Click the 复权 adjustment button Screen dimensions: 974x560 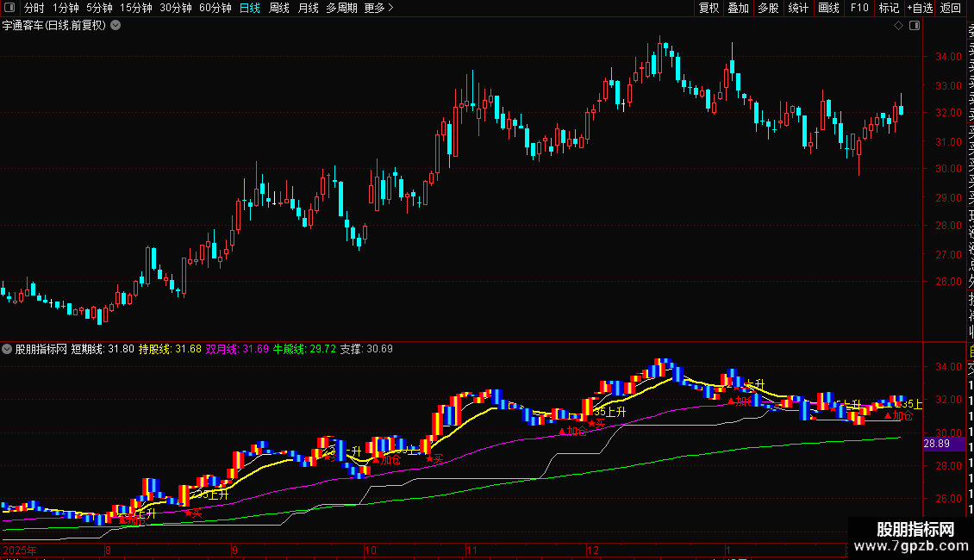tap(709, 9)
